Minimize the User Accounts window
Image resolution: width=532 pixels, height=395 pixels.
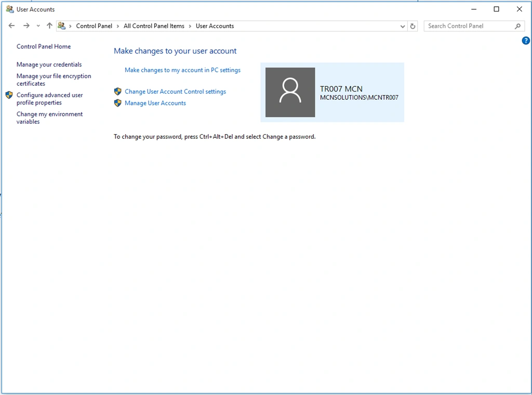tap(474, 9)
